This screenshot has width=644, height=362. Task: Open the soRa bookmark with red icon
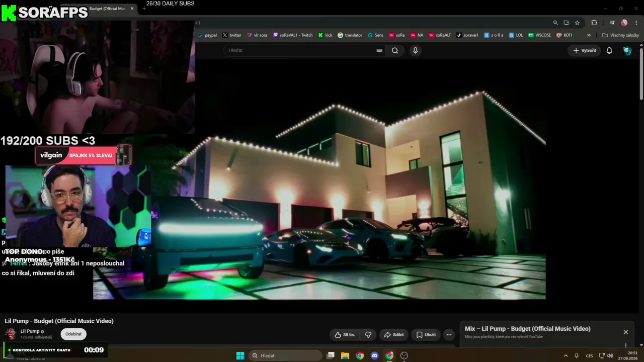[x=396, y=35]
